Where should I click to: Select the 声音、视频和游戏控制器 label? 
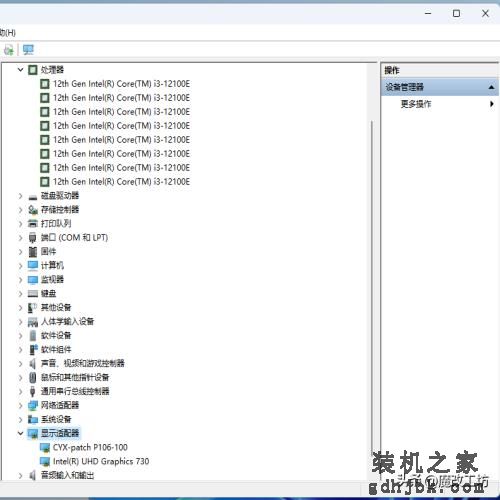pyautogui.click(x=83, y=363)
